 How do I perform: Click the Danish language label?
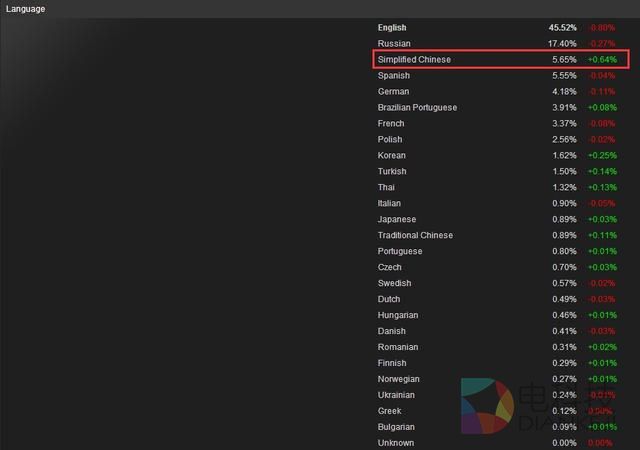[391, 331]
